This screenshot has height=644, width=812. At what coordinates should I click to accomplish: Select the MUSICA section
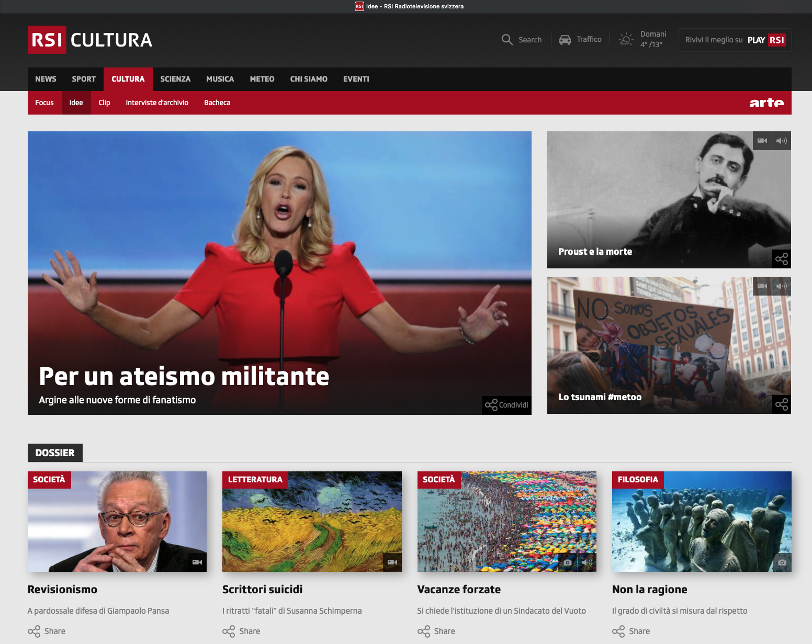tap(220, 79)
